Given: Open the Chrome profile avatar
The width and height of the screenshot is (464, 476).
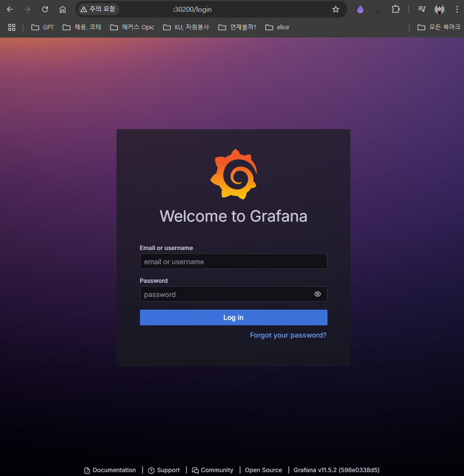Looking at the screenshot, I should [440, 9].
